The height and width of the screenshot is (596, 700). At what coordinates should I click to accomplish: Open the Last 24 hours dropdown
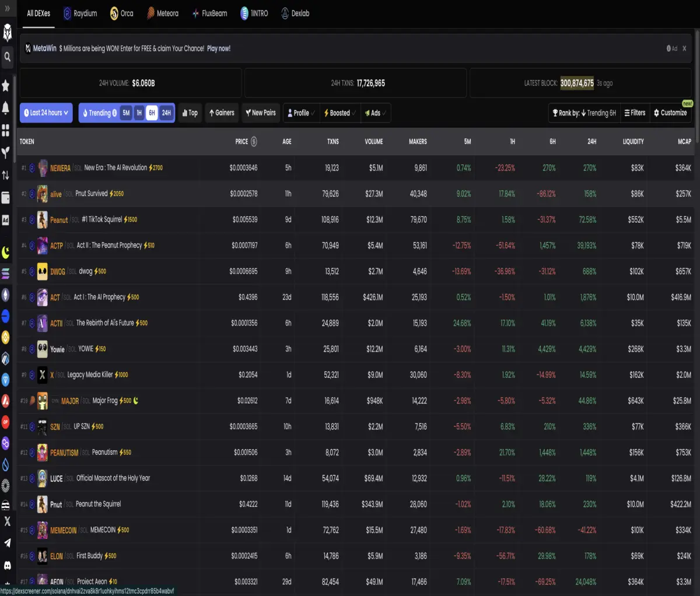point(46,113)
